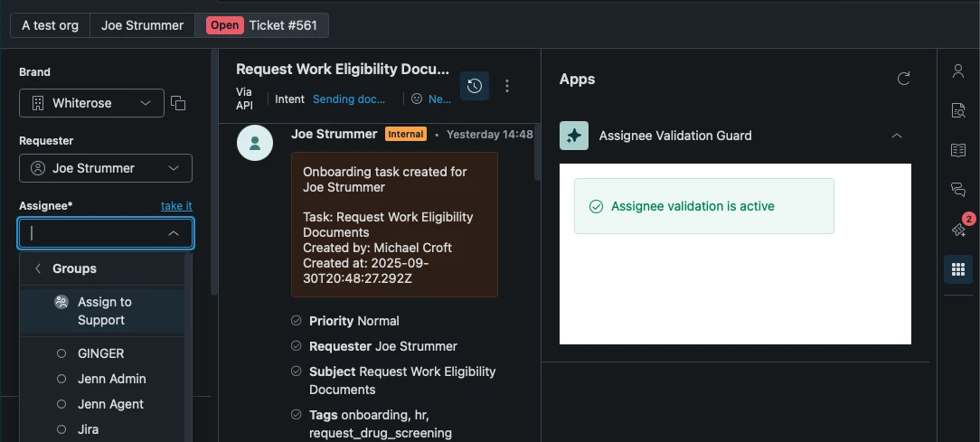The image size is (980, 442).
Task: Select the Jira radio option
Action: pos(61,429)
